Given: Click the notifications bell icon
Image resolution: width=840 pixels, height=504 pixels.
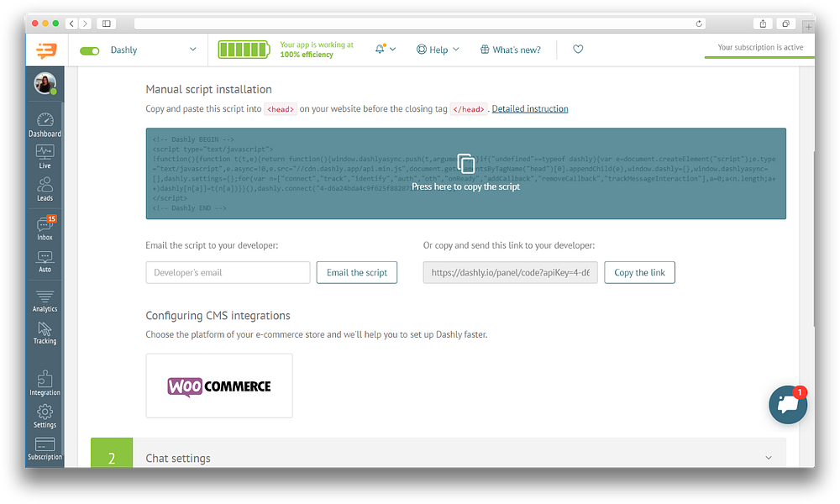Looking at the screenshot, I should point(380,50).
